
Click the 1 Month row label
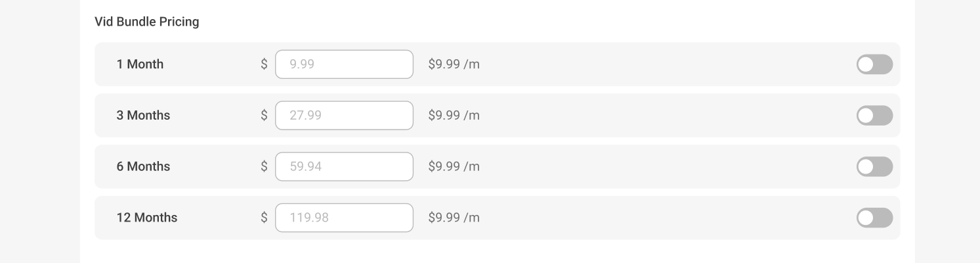[140, 64]
